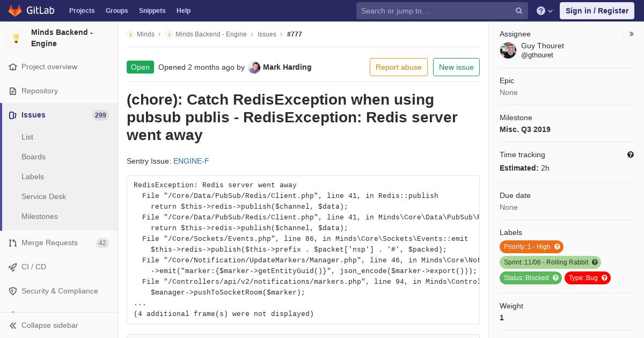Click Minds Backend - Engine breadcrumb link
Image resolution: width=644 pixels, height=338 pixels.
click(x=211, y=34)
